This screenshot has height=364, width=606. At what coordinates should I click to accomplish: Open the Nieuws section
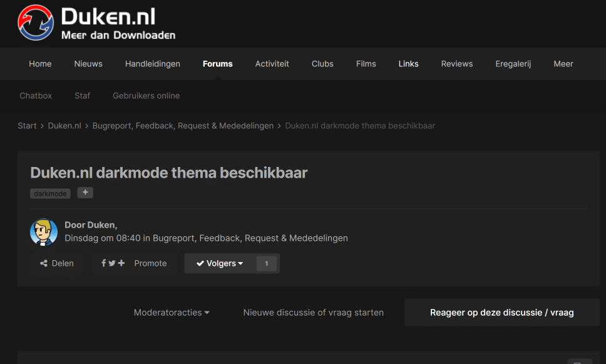point(88,64)
